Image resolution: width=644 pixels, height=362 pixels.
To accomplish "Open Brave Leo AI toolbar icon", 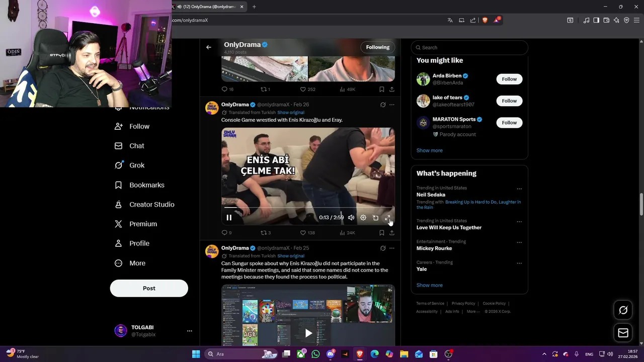I will coord(616,20).
